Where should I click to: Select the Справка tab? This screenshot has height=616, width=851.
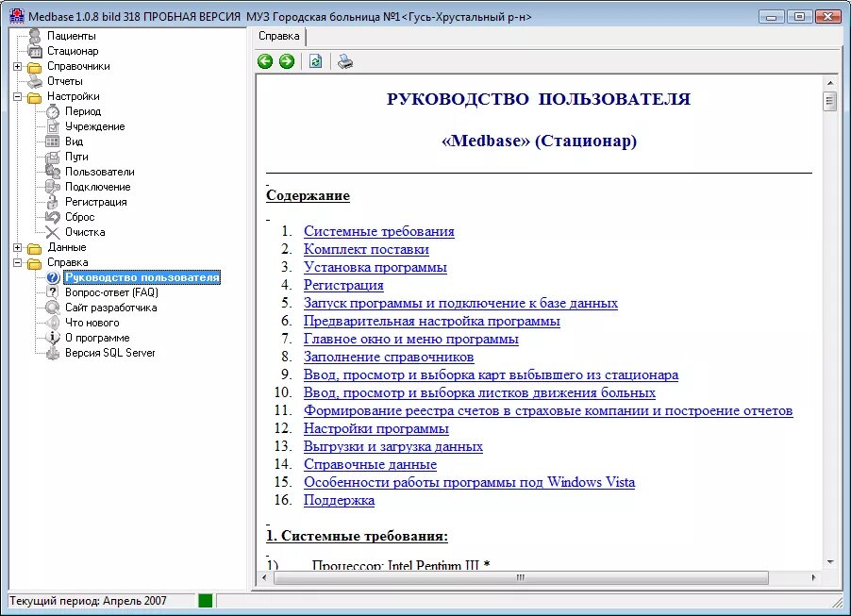pyautogui.click(x=279, y=37)
